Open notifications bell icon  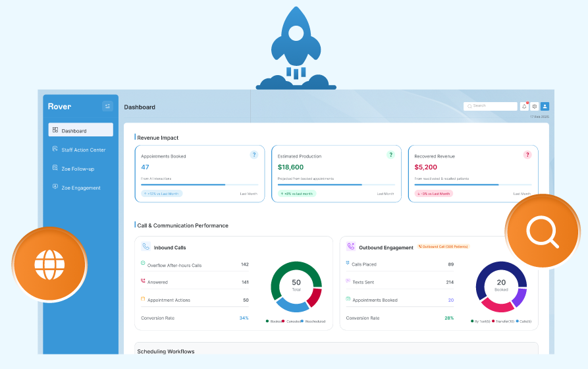tap(524, 106)
